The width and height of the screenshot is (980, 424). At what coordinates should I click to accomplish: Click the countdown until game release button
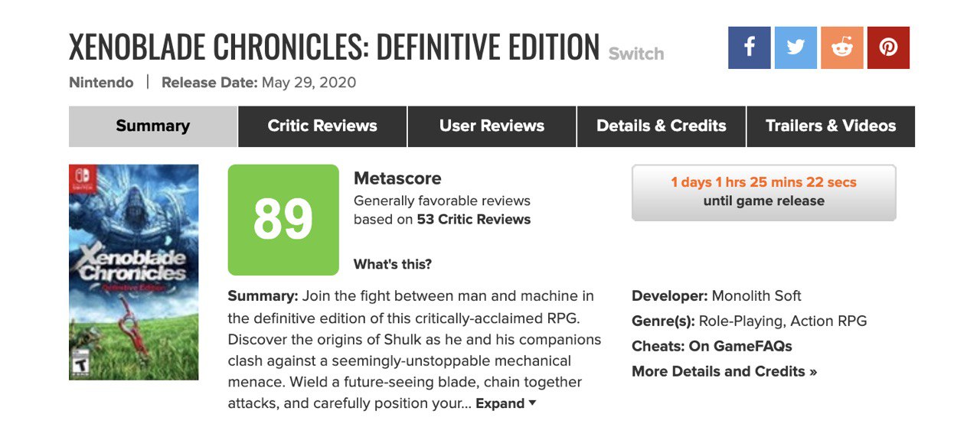[764, 192]
